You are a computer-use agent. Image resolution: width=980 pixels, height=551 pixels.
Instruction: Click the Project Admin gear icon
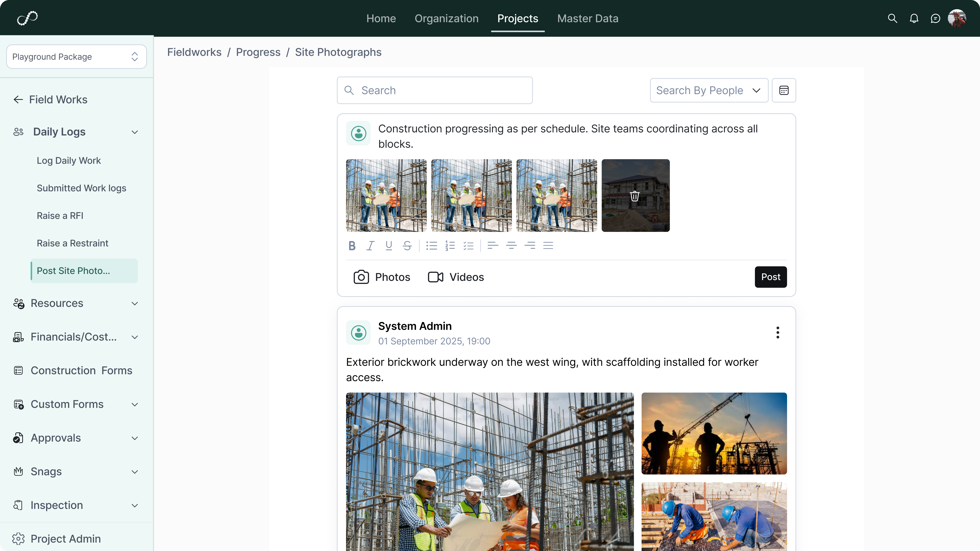click(18, 538)
